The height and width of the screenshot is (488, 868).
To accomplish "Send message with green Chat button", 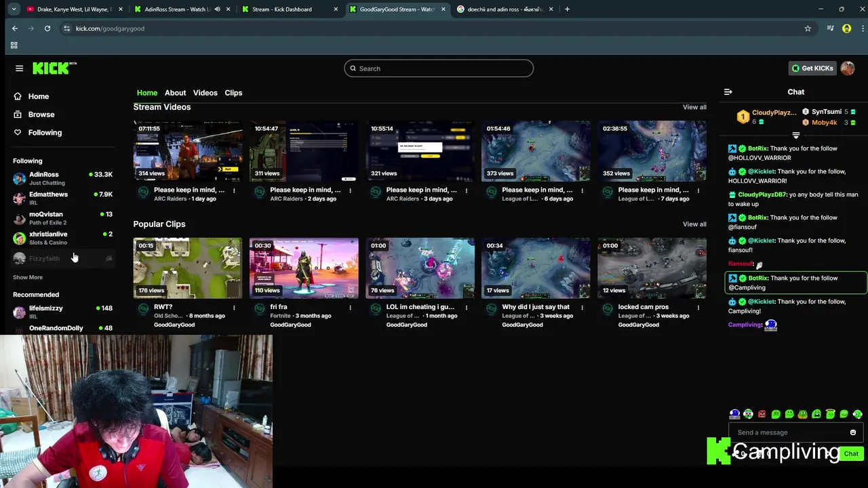I will (x=851, y=454).
